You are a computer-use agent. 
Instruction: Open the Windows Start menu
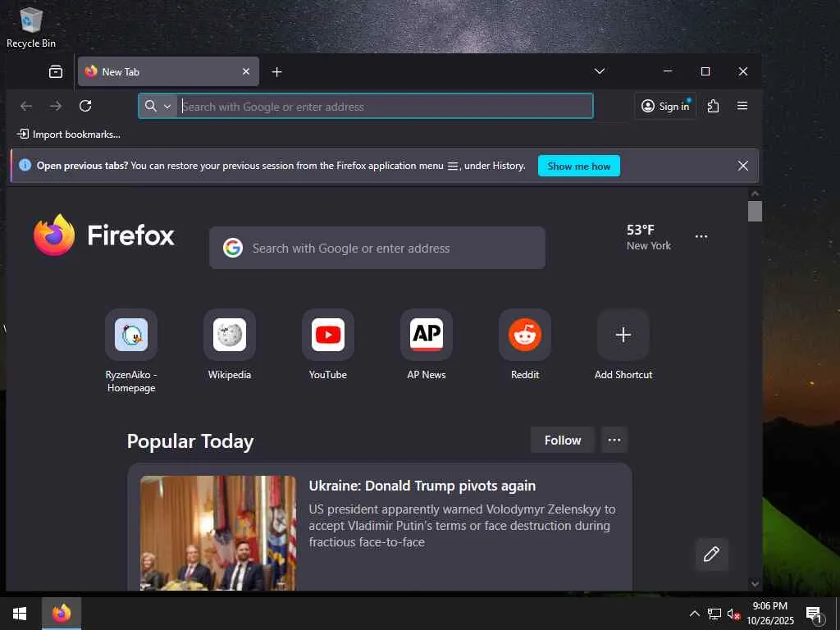tap(20, 614)
